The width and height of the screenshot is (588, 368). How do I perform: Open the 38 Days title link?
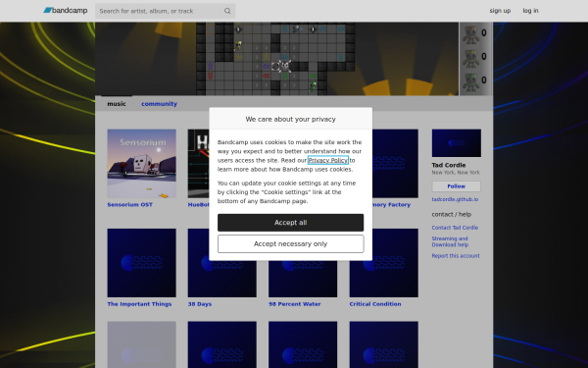coord(200,304)
